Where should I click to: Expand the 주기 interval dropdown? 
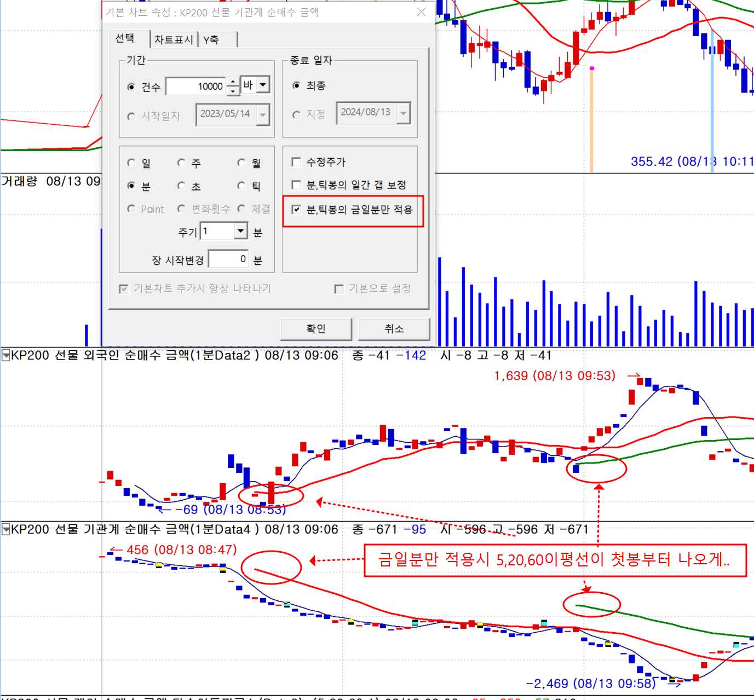[240, 231]
